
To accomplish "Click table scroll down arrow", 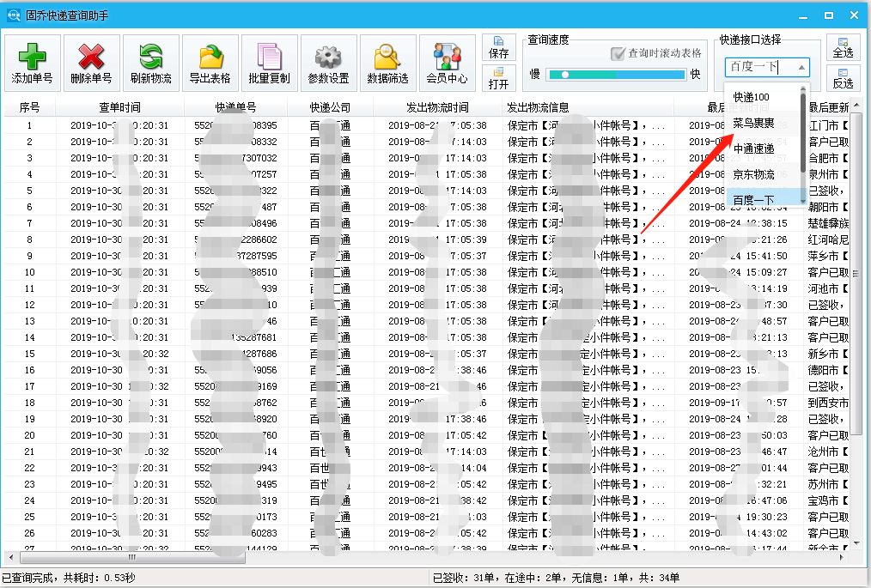I will 856,543.
